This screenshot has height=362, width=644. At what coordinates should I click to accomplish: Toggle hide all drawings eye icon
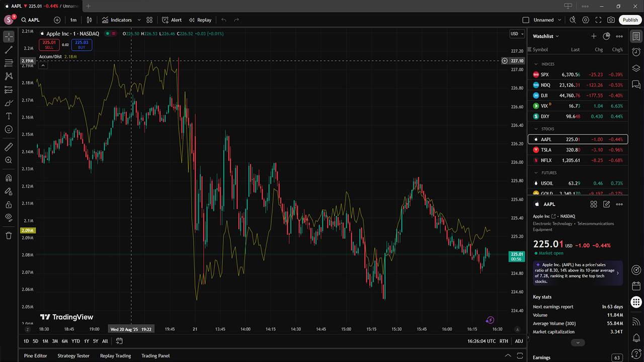(9, 217)
